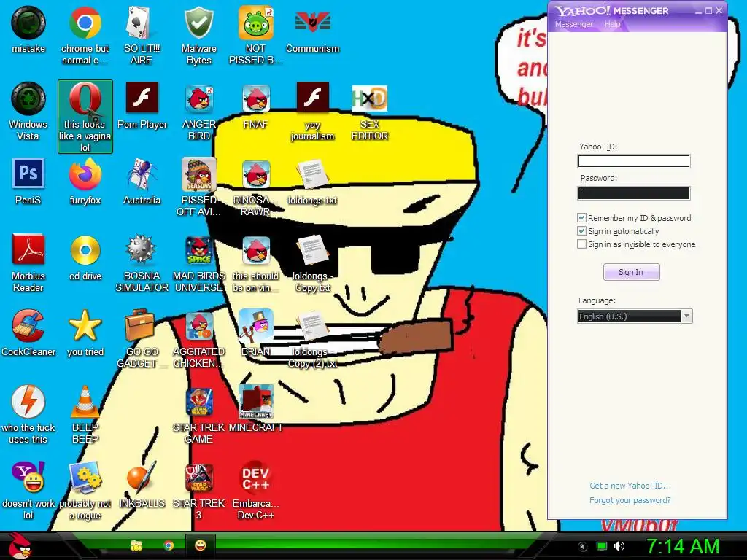Switch to Yahoo Messenger taskbar button
Screen dimensions: 747x560
tap(201, 545)
